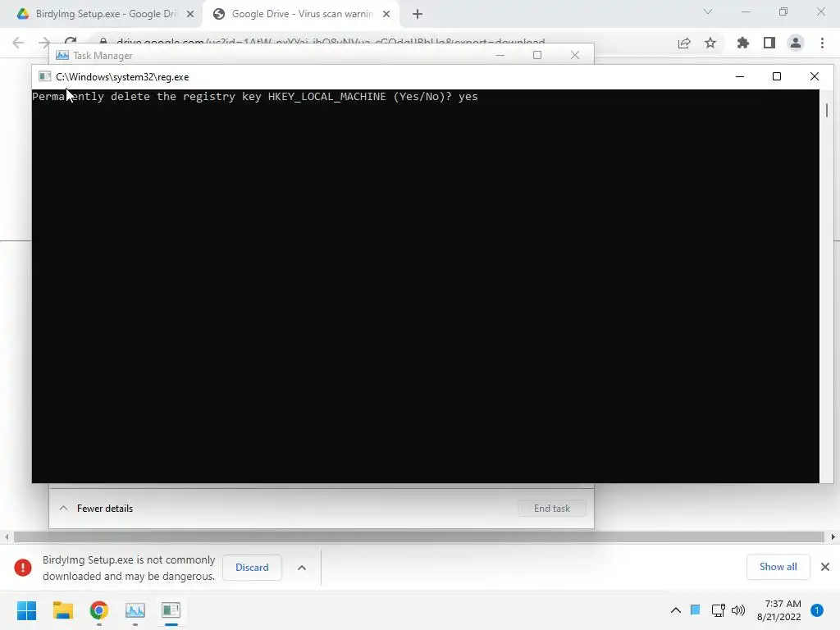Image resolution: width=840 pixels, height=630 pixels.
Task: Switch to Chrome in the taskbar
Action: (99, 610)
